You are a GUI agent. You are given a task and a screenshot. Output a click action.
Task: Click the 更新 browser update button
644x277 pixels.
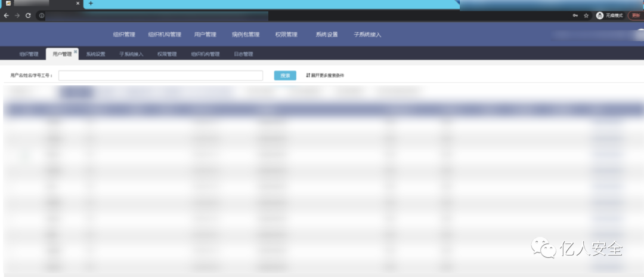[x=636, y=16]
